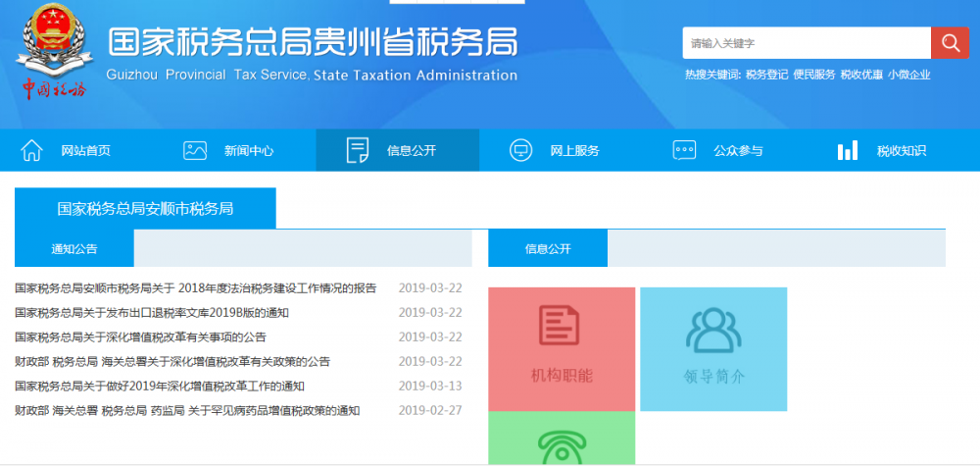Viewport: 980px width, 466px height.
Task: Click the document icon for 信息公开
Action: (x=358, y=150)
